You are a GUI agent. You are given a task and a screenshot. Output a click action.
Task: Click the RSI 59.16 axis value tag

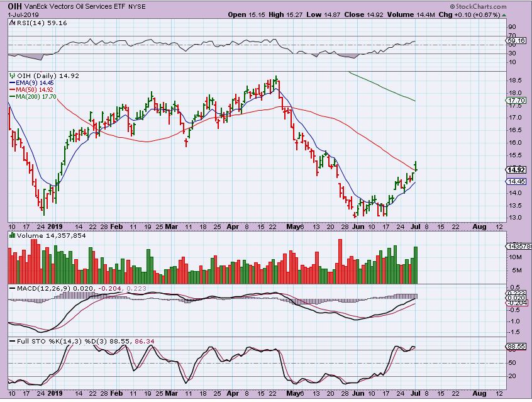(x=516, y=41)
